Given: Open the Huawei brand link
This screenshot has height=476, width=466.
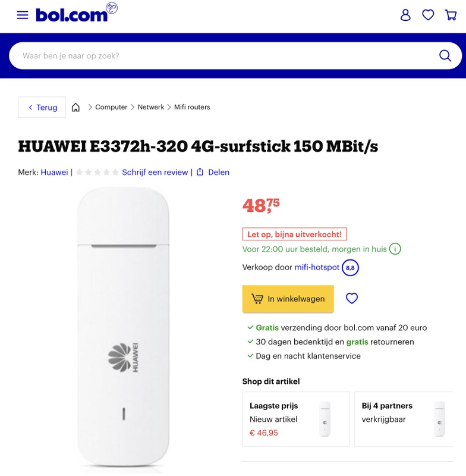Looking at the screenshot, I should (x=54, y=172).
